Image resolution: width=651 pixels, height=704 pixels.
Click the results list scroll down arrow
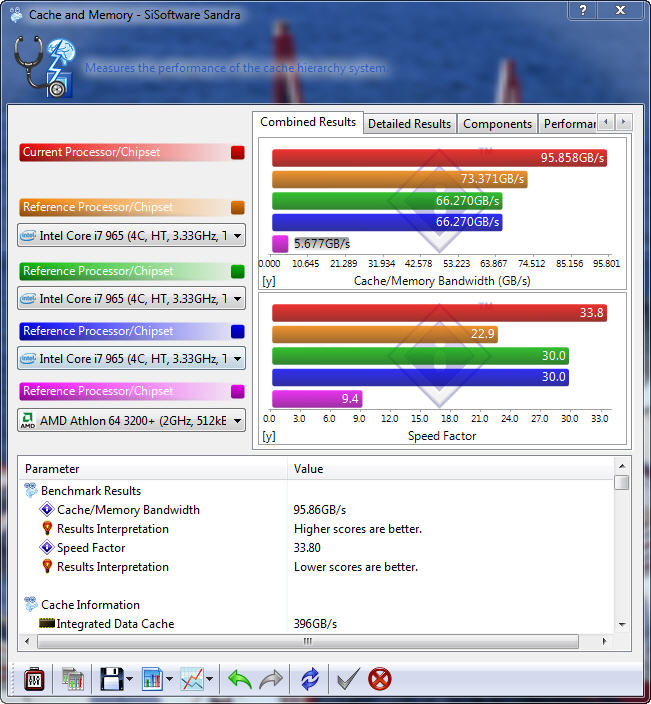pos(622,625)
